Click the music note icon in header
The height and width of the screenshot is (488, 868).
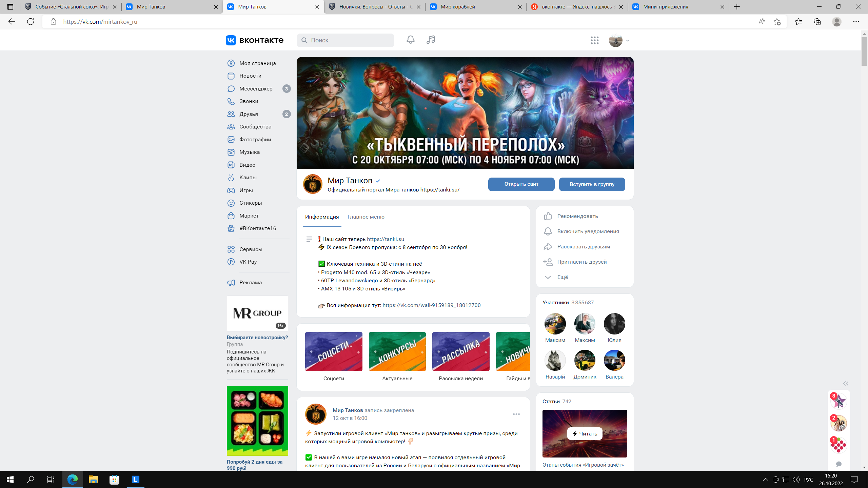coord(431,40)
